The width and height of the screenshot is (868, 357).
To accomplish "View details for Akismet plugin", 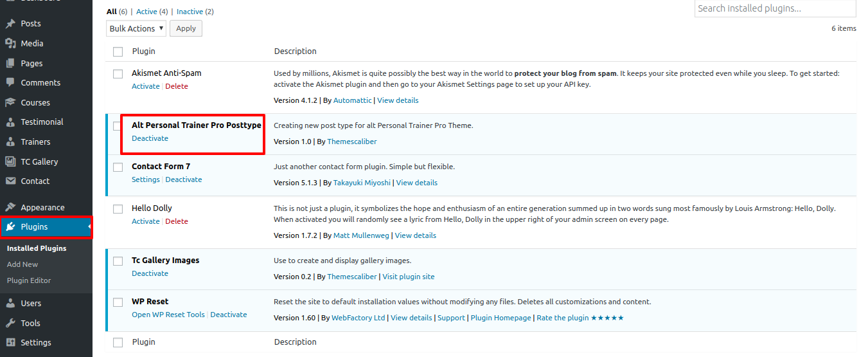I will (398, 100).
